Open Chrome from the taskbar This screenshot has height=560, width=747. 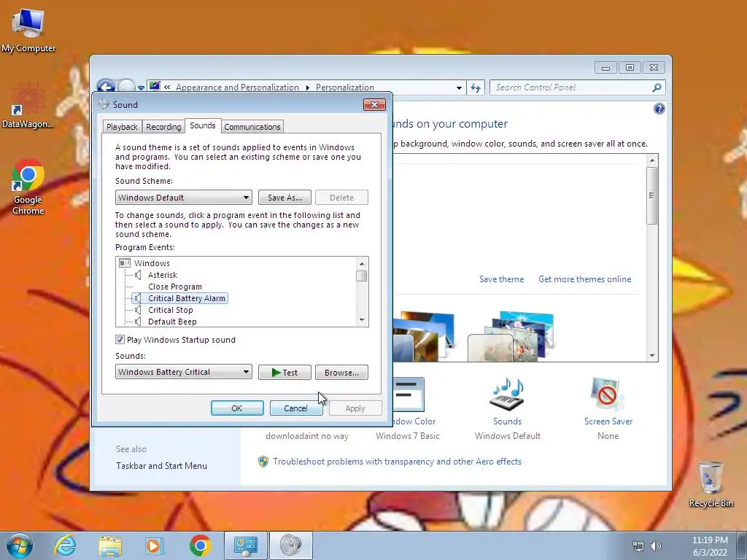tap(200, 545)
